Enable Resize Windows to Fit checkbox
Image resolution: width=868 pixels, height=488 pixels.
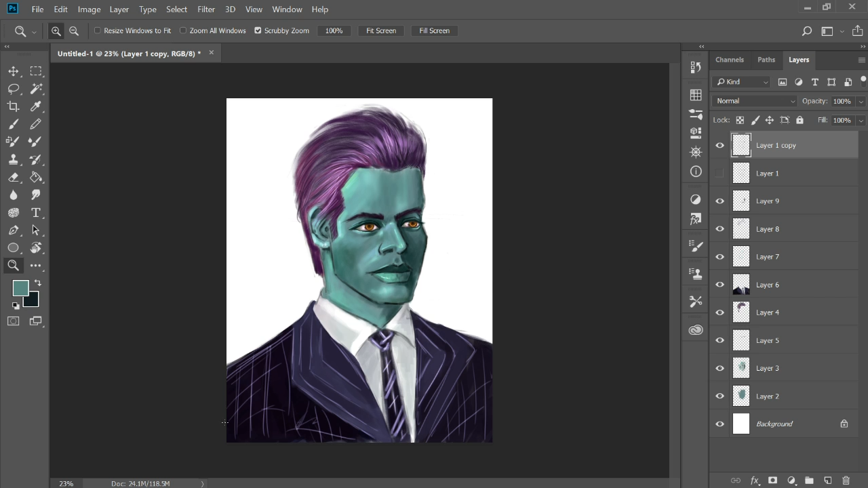[98, 30]
